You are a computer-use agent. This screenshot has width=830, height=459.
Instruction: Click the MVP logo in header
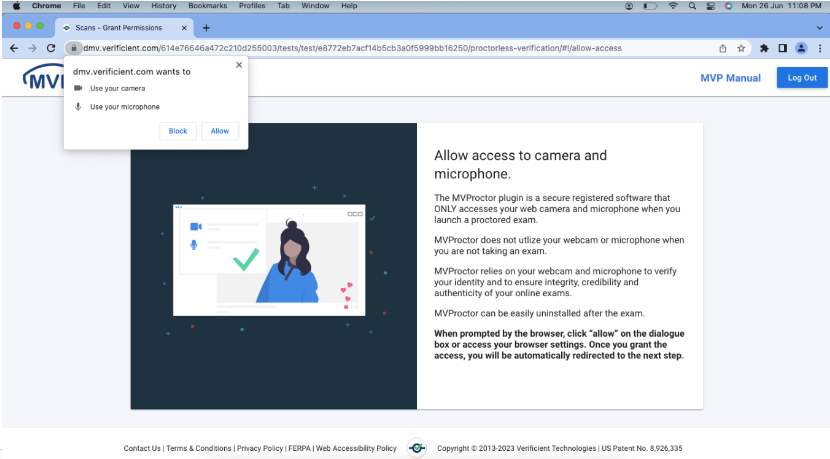coord(43,78)
